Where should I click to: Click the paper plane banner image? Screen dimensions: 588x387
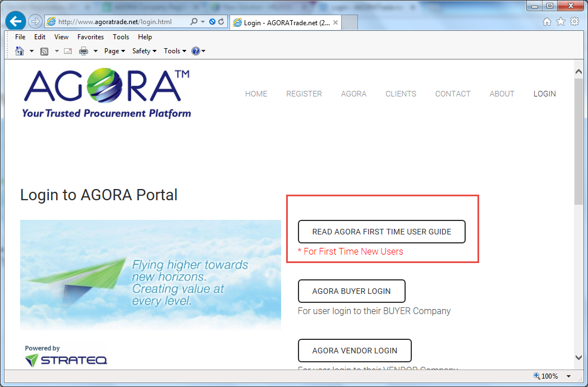tap(150, 275)
